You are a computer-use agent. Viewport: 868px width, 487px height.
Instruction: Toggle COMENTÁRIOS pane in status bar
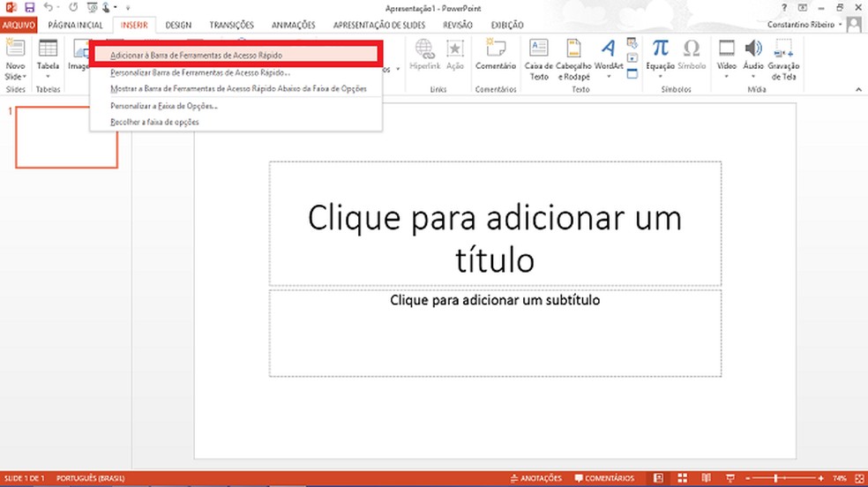(604, 478)
